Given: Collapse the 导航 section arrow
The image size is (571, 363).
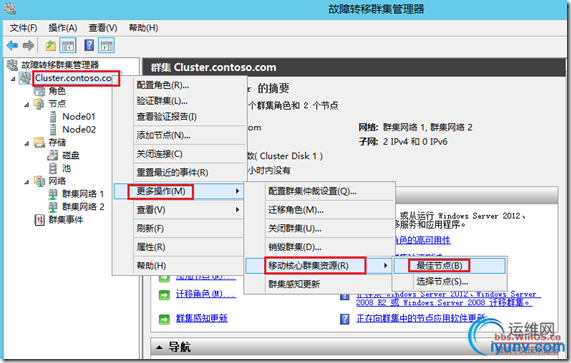Looking at the screenshot, I should (159, 347).
